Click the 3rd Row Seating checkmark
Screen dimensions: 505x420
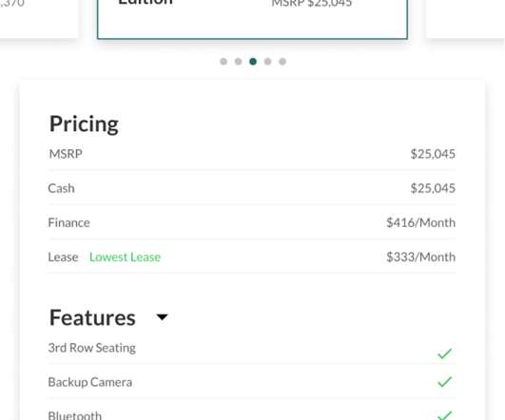[445, 353]
